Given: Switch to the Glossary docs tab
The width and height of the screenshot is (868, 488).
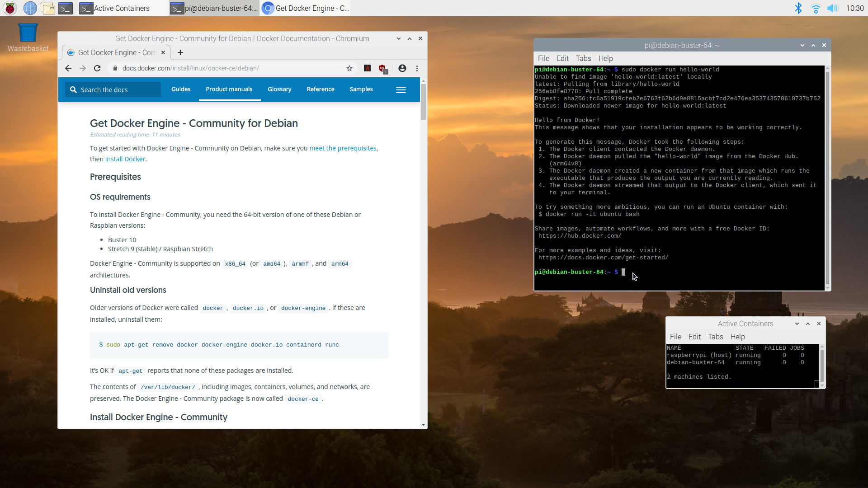Looking at the screenshot, I should [279, 89].
